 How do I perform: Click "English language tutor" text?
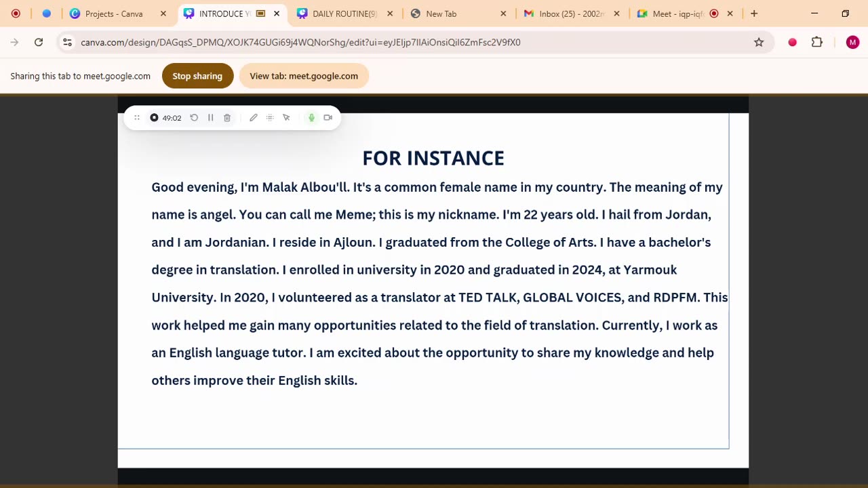pyautogui.click(x=237, y=352)
